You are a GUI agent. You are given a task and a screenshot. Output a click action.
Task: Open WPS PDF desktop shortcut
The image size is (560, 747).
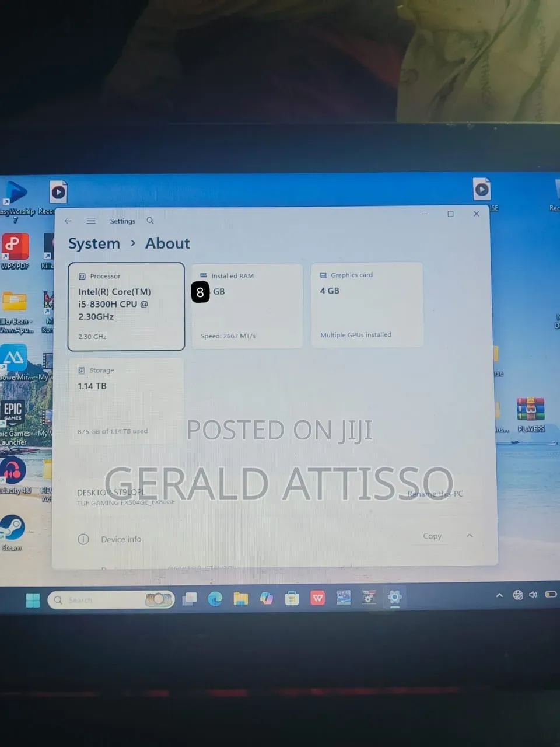[15, 251]
